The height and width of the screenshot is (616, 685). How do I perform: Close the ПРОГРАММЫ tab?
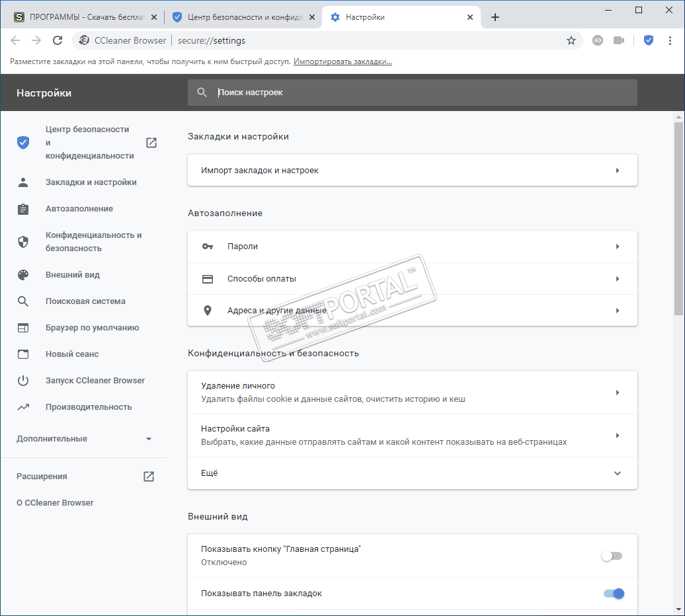coord(154,17)
